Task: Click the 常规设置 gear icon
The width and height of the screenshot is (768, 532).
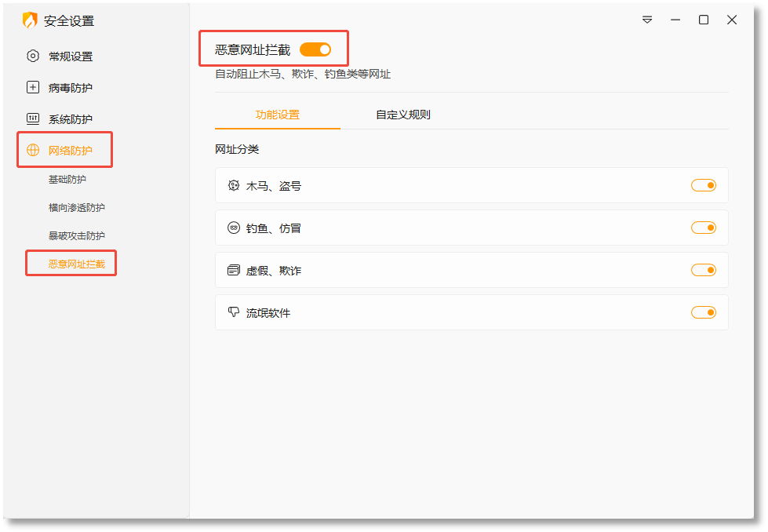Action: click(33, 56)
